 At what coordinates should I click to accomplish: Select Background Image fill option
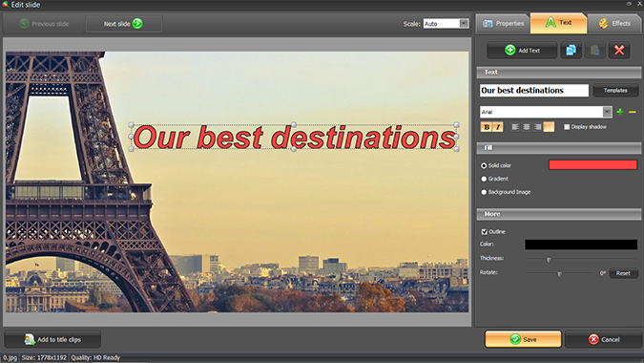pyautogui.click(x=484, y=192)
